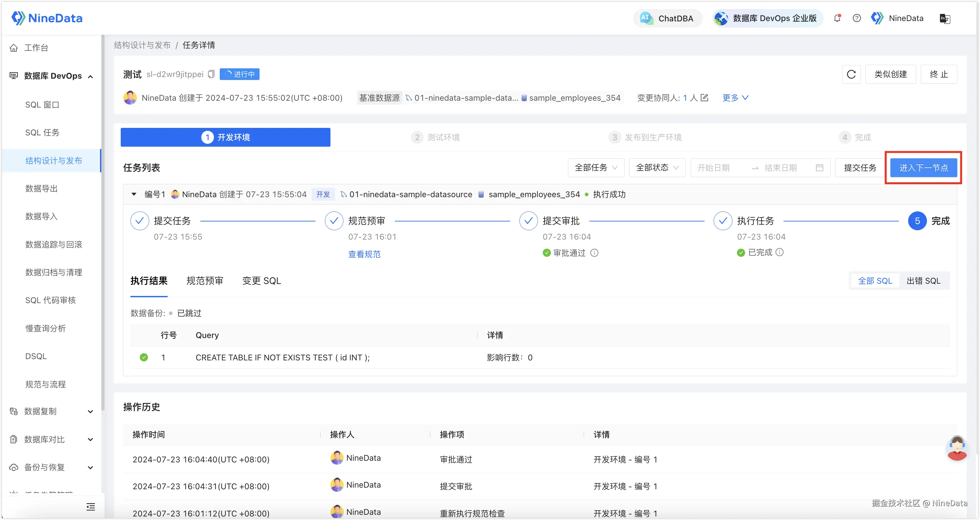980x520 pixels.
Task: Switch to the 规范预审 tab
Action: [x=205, y=281]
